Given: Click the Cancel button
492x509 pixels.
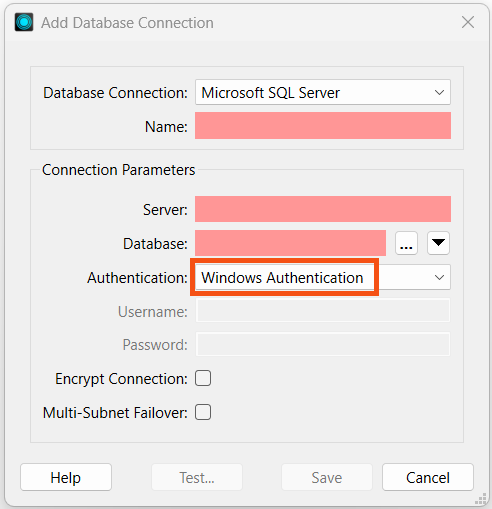Looking at the screenshot, I should coord(428,477).
